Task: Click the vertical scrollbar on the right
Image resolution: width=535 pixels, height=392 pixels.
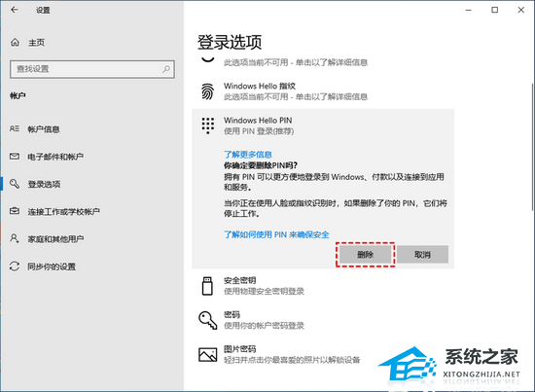Action: click(x=533, y=147)
